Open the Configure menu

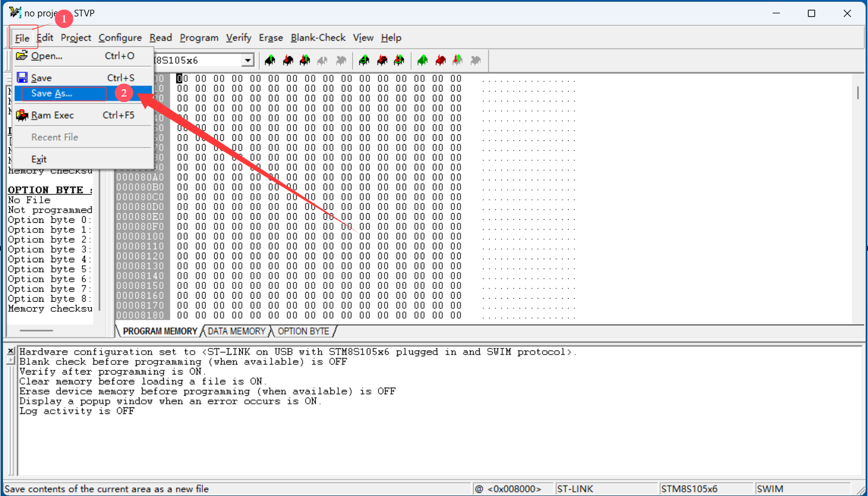120,38
